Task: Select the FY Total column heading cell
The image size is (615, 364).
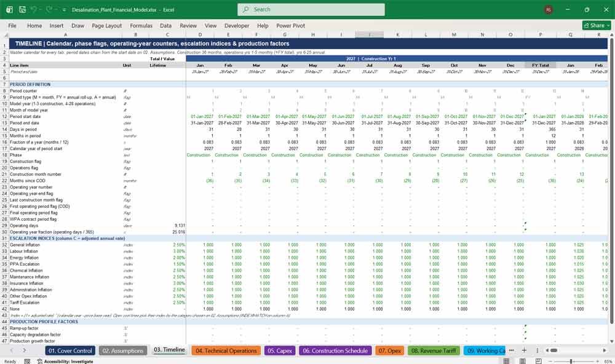Action: (540, 65)
